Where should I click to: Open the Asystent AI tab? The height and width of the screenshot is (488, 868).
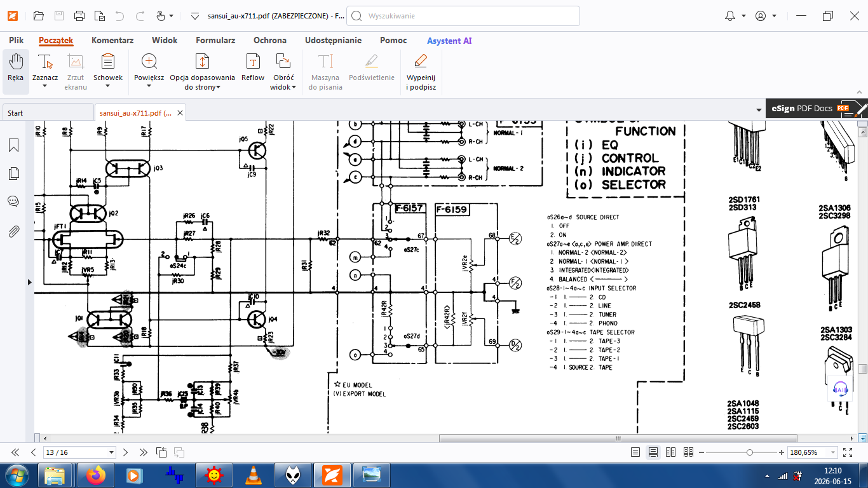(449, 41)
